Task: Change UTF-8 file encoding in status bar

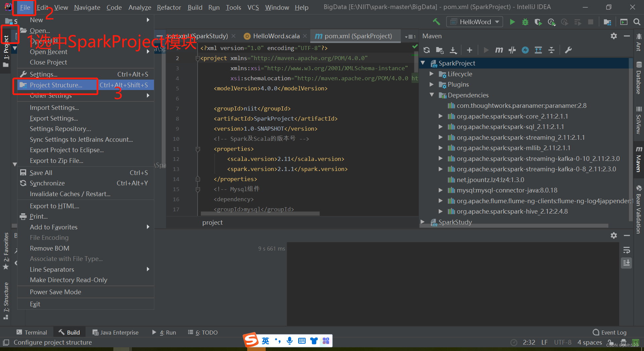Action: [562, 342]
